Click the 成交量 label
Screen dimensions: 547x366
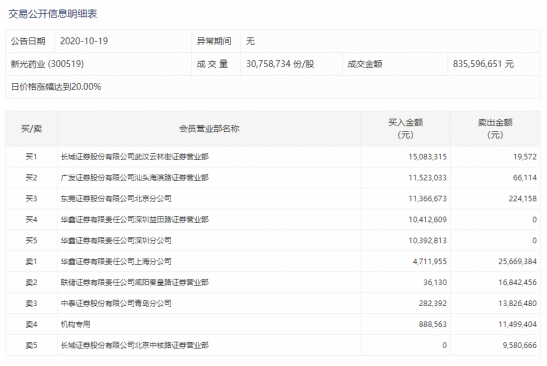click(x=212, y=64)
